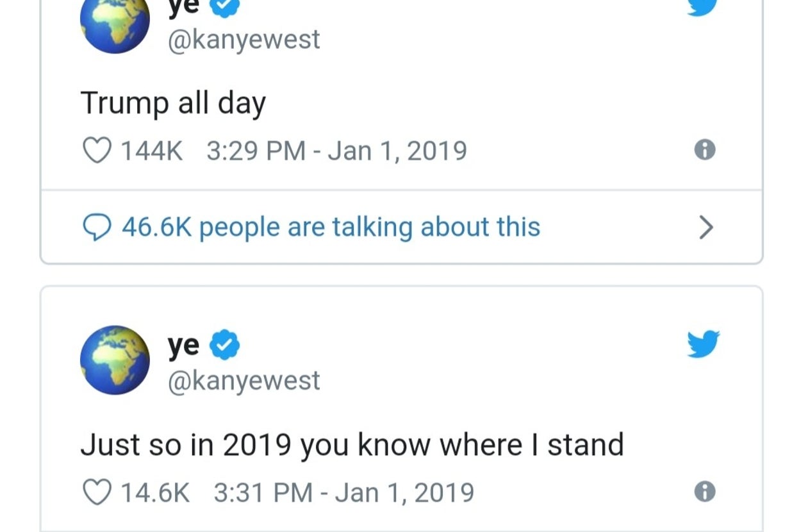Screen dimensions: 801x532
Task: Click Twitter bird logo on top tweet
Action: pyautogui.click(x=703, y=6)
